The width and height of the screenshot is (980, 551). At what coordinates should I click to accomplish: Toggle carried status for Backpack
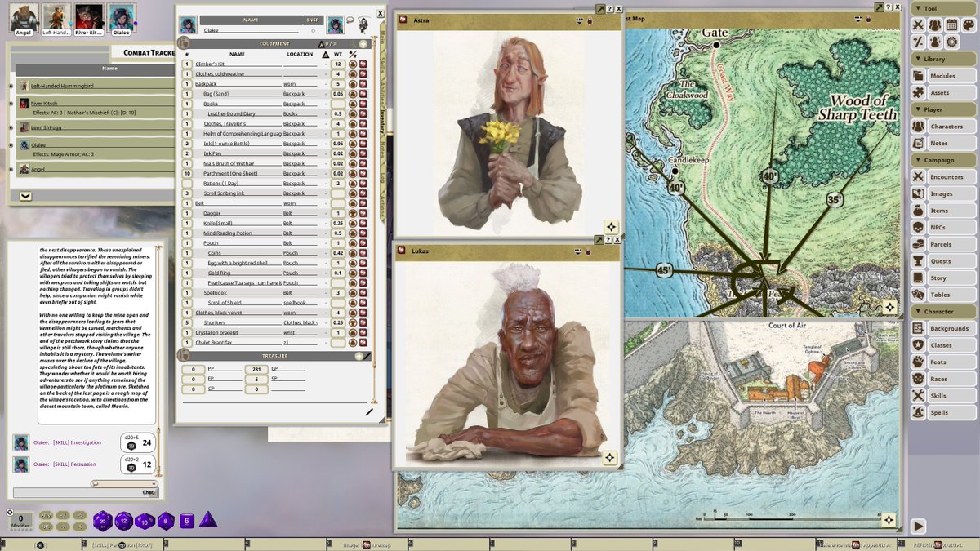click(354, 83)
